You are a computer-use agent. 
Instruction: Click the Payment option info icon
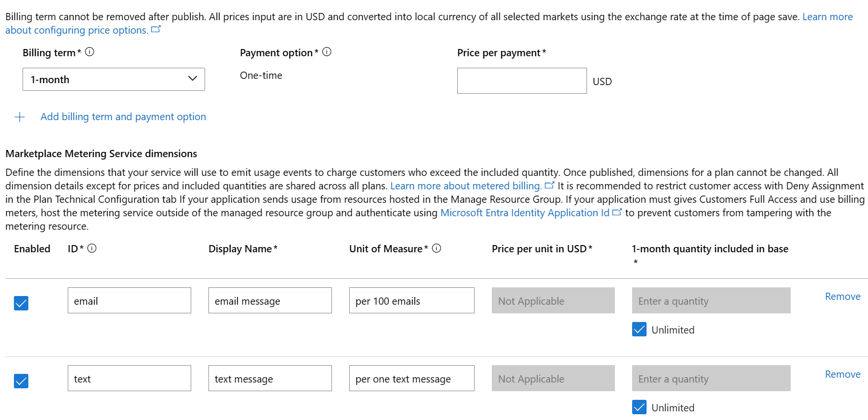pos(327,52)
